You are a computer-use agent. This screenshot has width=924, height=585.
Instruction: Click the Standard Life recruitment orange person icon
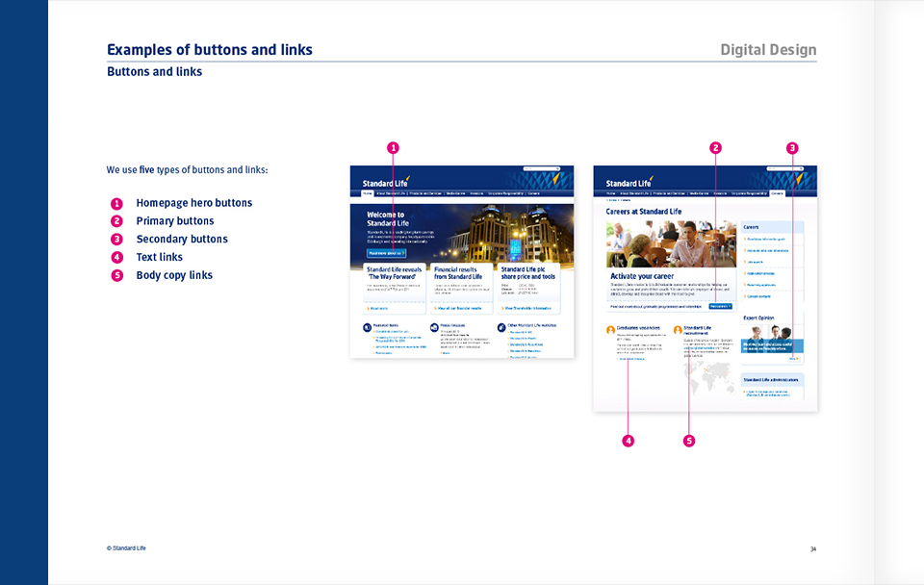pos(678,330)
